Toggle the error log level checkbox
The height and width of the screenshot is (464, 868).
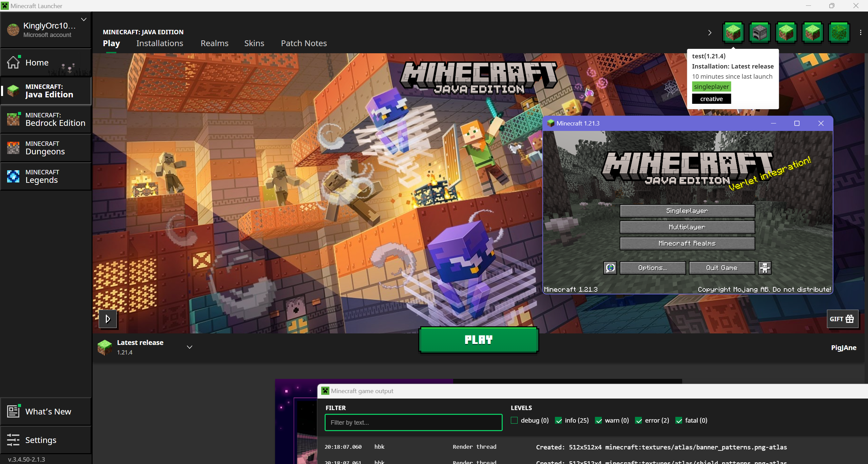tap(638, 421)
